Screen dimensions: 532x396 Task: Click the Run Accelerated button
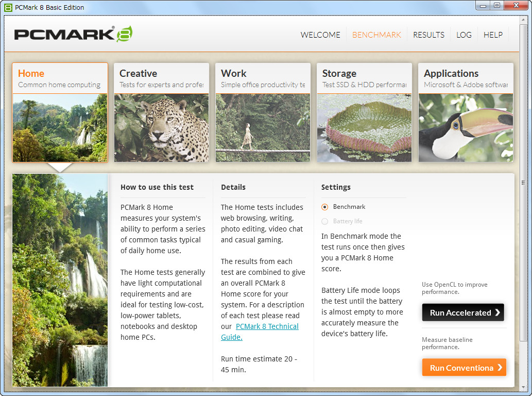click(x=463, y=312)
